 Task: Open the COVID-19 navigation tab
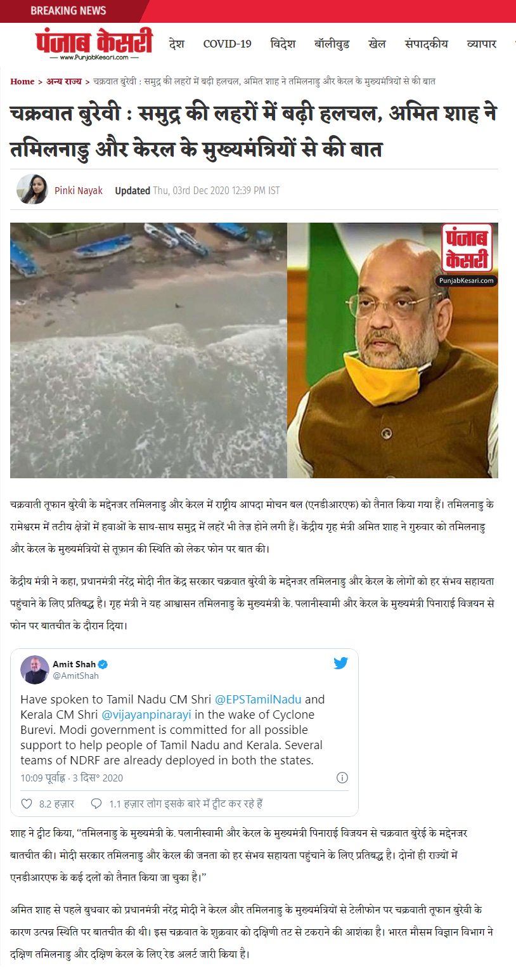click(x=227, y=44)
